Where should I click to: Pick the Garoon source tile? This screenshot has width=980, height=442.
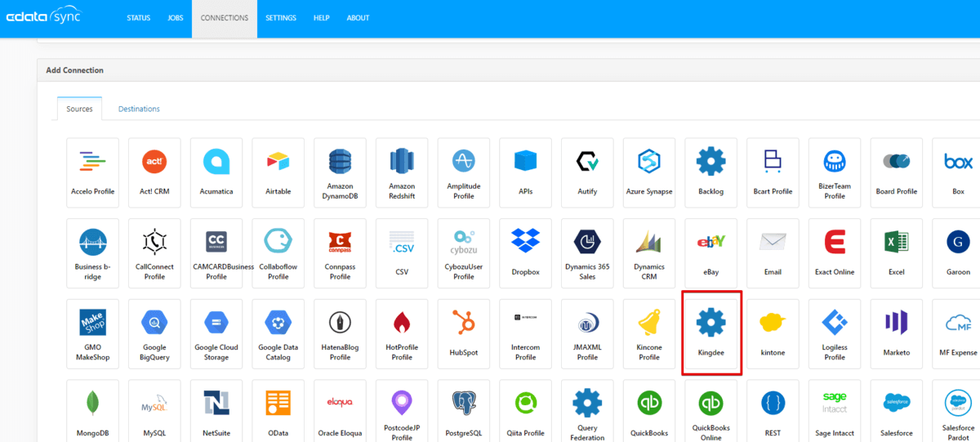click(958, 253)
